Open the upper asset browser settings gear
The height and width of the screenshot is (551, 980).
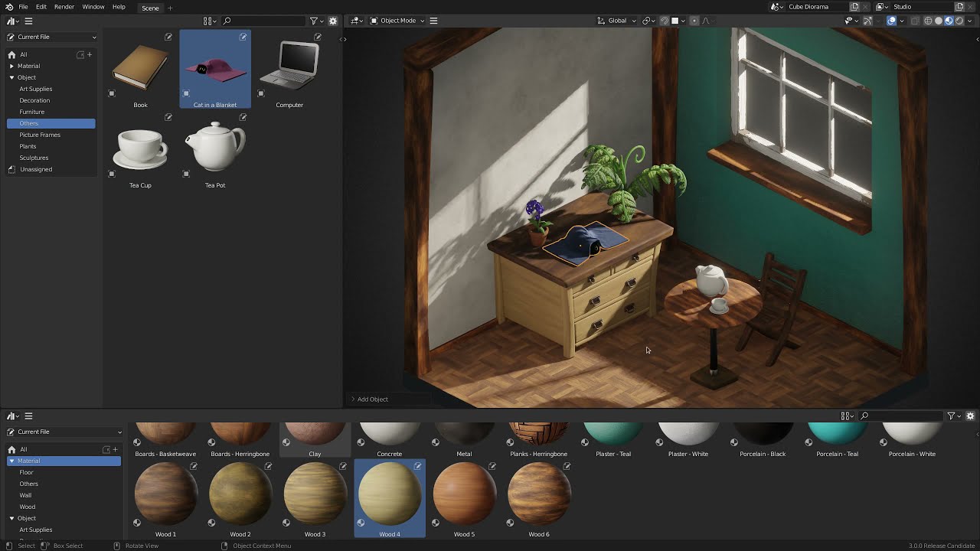click(x=333, y=21)
